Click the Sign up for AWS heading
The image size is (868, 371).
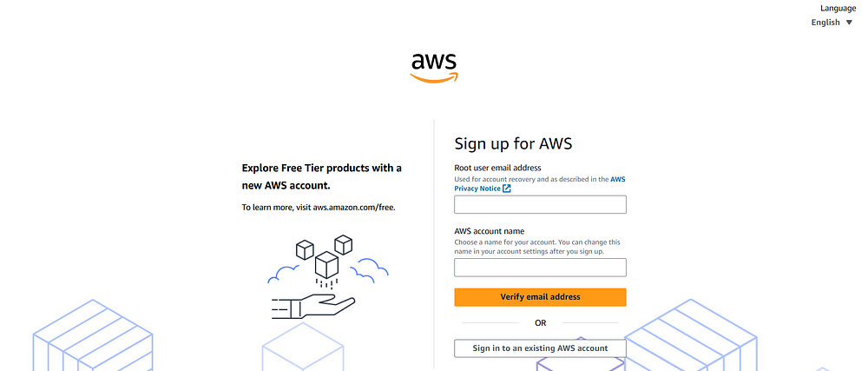[x=513, y=143]
